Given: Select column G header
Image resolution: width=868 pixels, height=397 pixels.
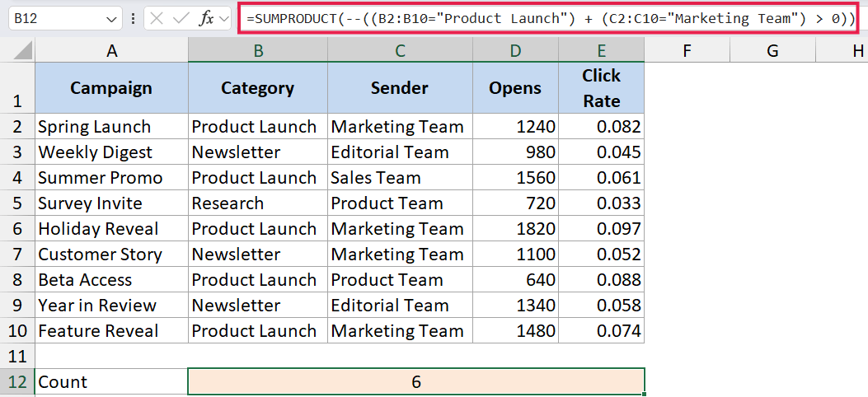Looking at the screenshot, I should click(772, 51).
